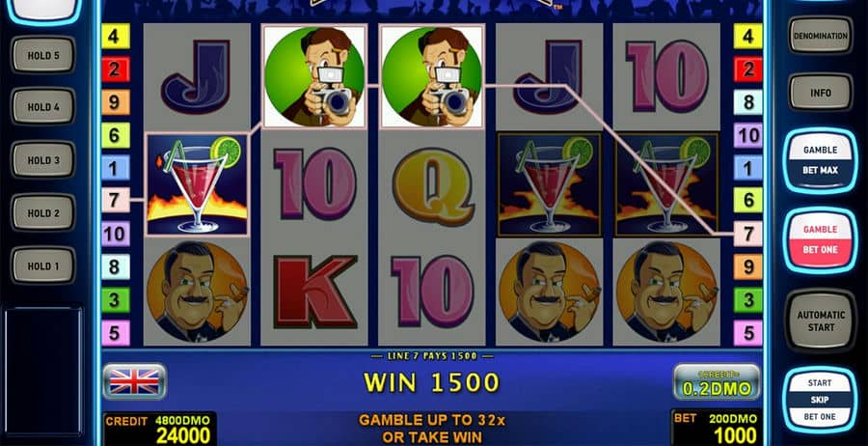
Task: Select the red payline 2 marker on right
Action: point(747,70)
